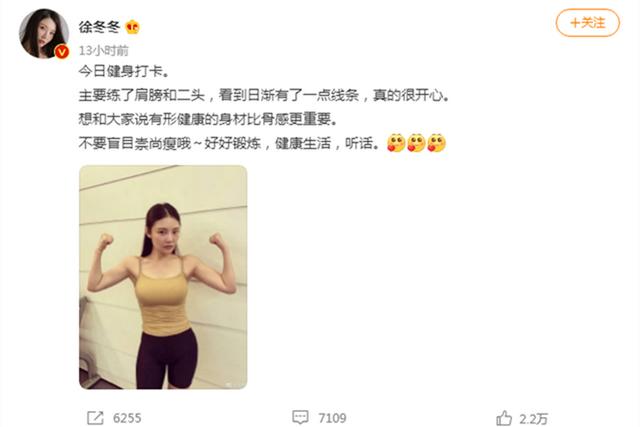Open the post timestamp 13小时前
Screen dimensions: 640x427
(104, 51)
